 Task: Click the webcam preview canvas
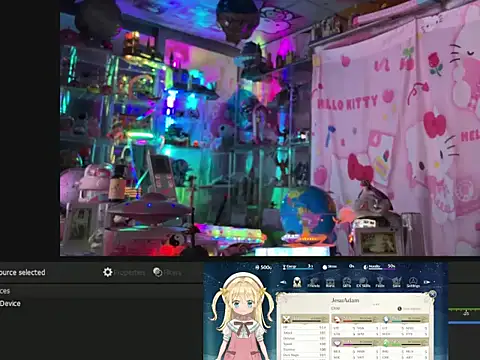(270, 128)
